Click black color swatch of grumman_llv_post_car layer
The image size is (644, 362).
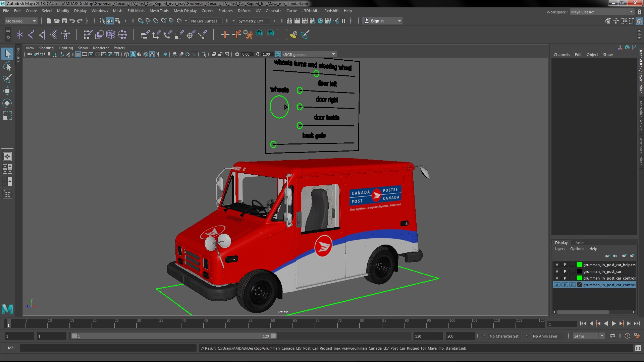pos(579,271)
